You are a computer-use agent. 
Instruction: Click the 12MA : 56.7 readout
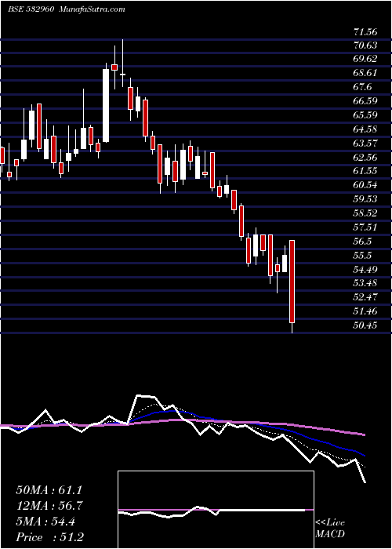(49, 506)
